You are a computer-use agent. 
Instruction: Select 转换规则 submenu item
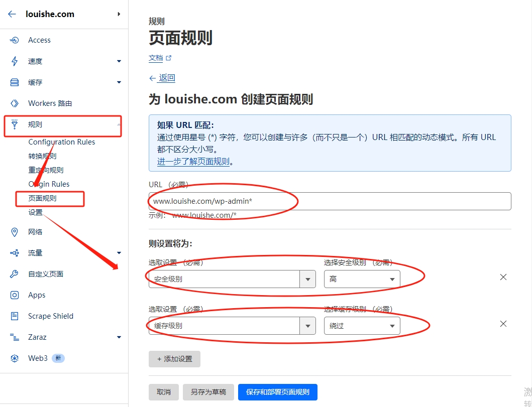(42, 156)
